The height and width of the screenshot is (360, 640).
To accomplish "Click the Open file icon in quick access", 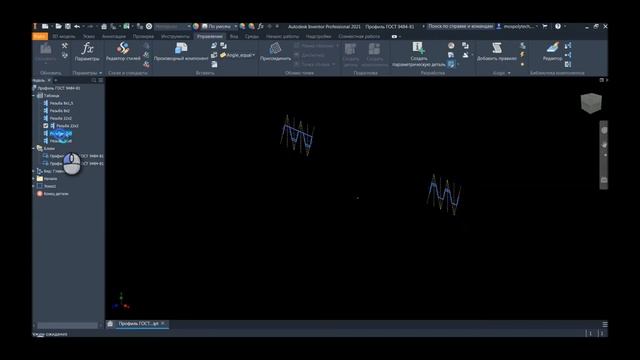I will pyautogui.click(x=58, y=26).
